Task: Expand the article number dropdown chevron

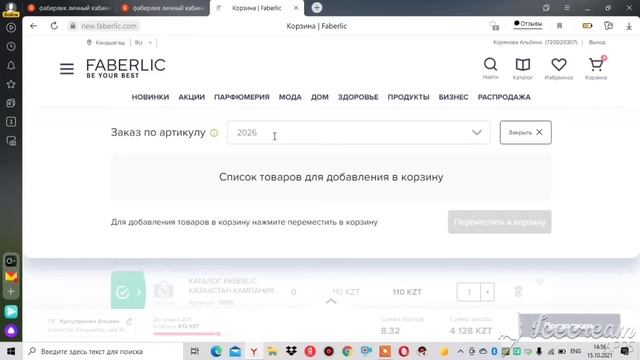Action: pyautogui.click(x=476, y=133)
